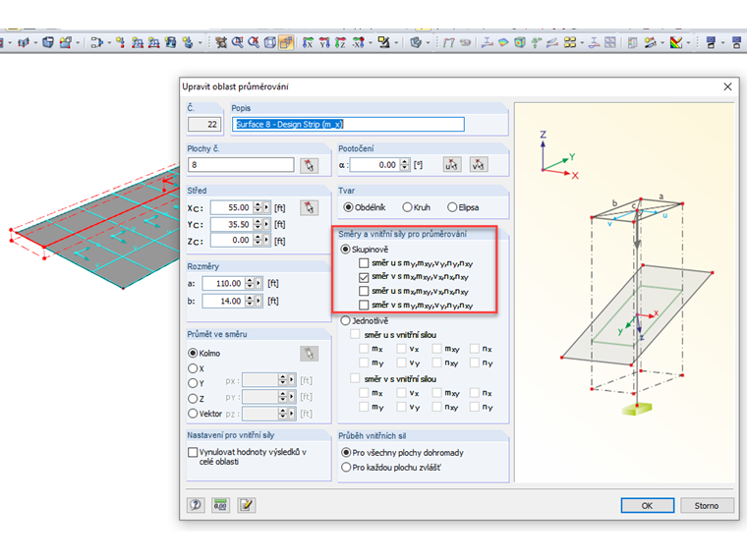Click the units and decimals 0.00 icon
Screen dimensions: 747x560
[221, 505]
